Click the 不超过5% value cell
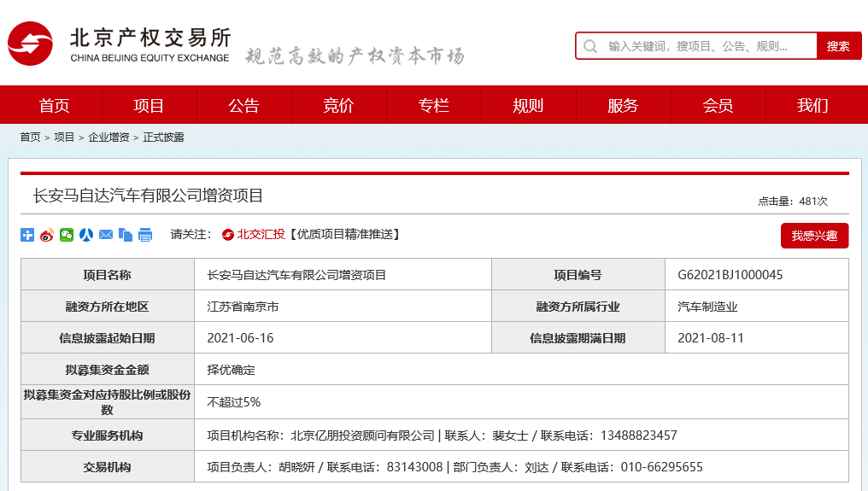The height and width of the screenshot is (491, 868). point(521,402)
